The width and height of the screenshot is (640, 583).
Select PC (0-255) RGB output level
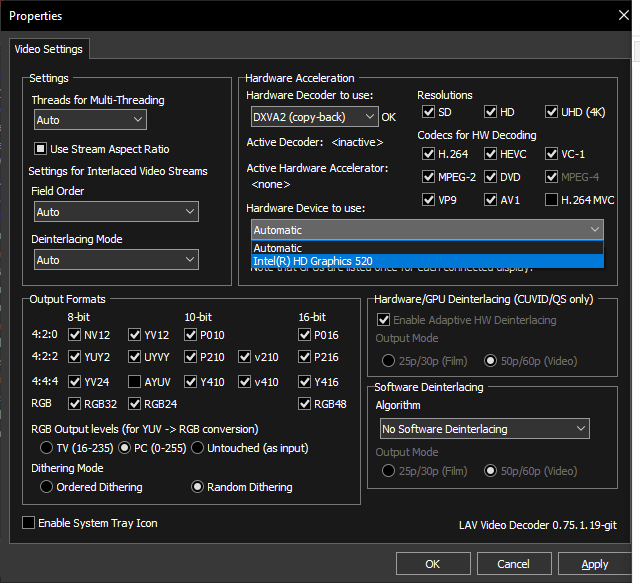[124, 448]
